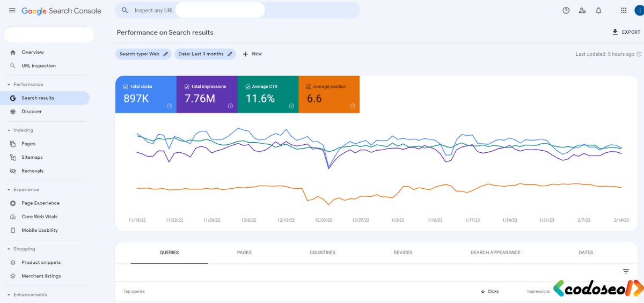Viewport: 644px width, 303px height.
Task: Open the notifications bell
Action: click(x=598, y=10)
